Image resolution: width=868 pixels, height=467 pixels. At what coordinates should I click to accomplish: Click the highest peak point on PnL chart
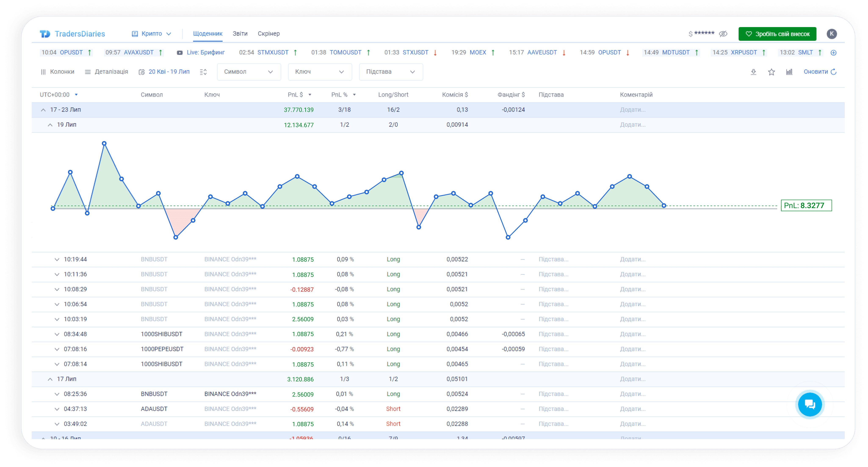click(104, 143)
